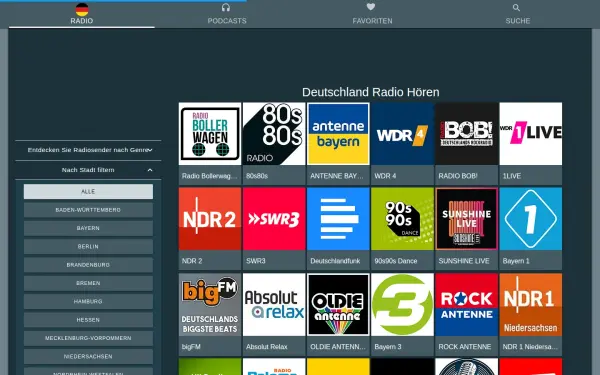This screenshot has width=600, height=375.
Task: Open the bigFM station logo
Action: 210,305
